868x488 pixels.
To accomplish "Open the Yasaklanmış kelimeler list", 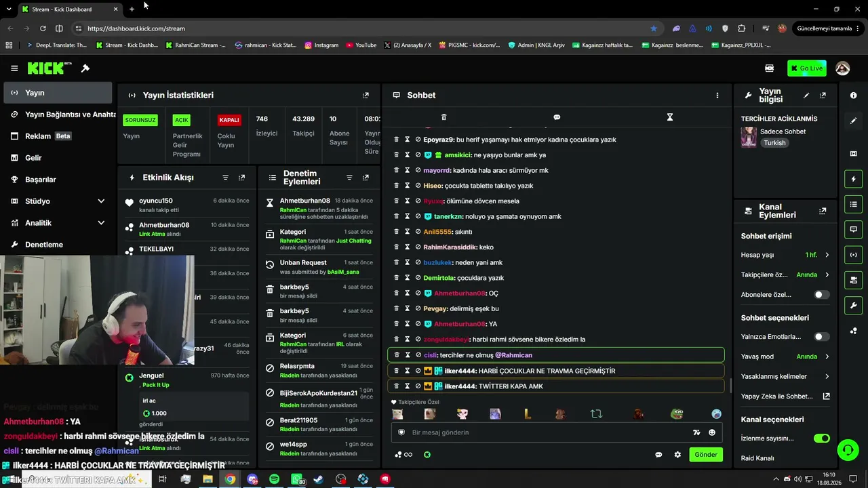I will [827, 377].
